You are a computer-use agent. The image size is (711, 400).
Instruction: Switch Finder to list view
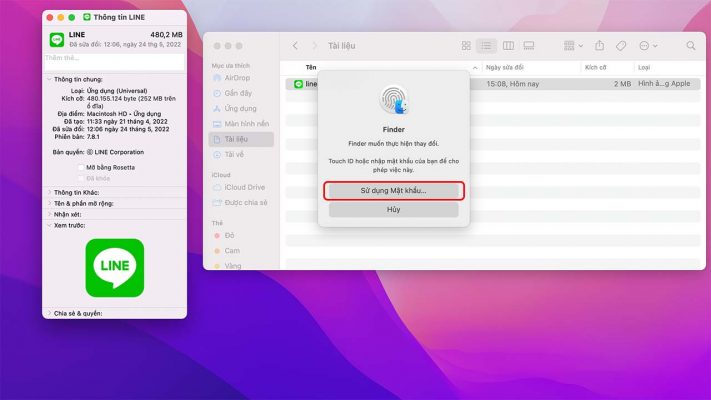[486, 46]
